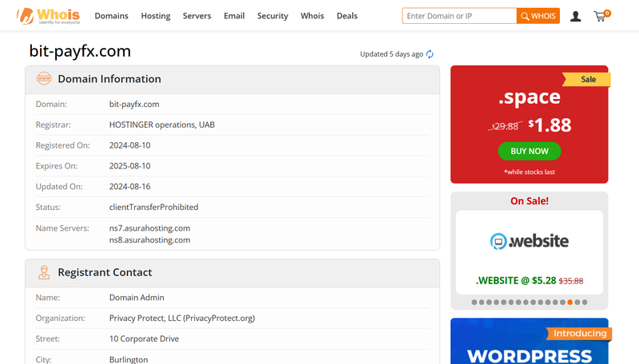Click name server ns8.asurahosting.com
The width and height of the screenshot is (639, 364).
[x=149, y=239]
